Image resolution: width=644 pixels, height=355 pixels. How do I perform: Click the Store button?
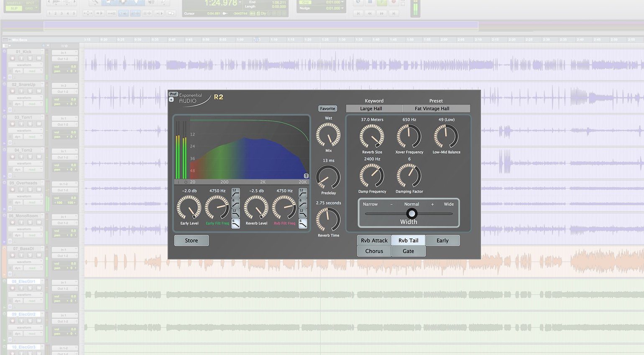click(192, 240)
